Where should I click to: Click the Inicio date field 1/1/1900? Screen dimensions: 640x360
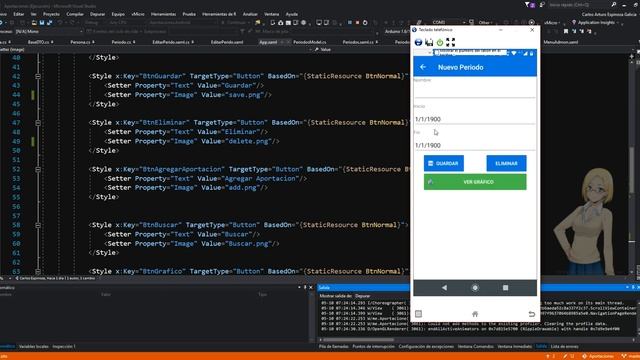point(475,119)
